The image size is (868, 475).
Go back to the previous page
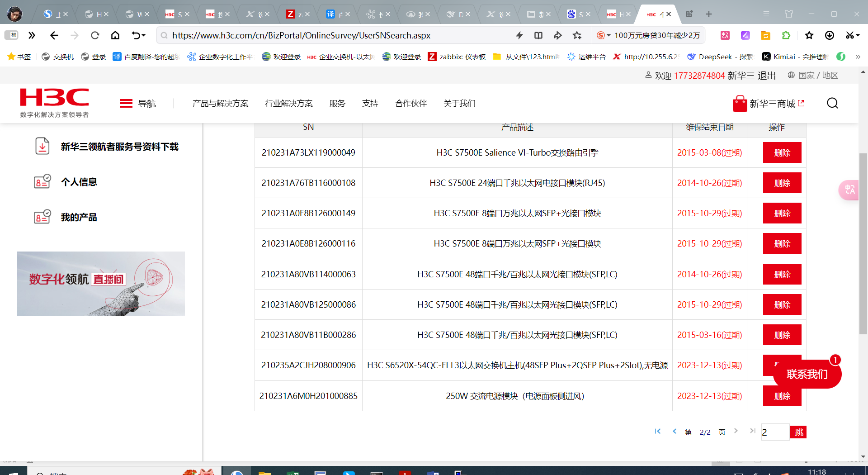pyautogui.click(x=54, y=35)
